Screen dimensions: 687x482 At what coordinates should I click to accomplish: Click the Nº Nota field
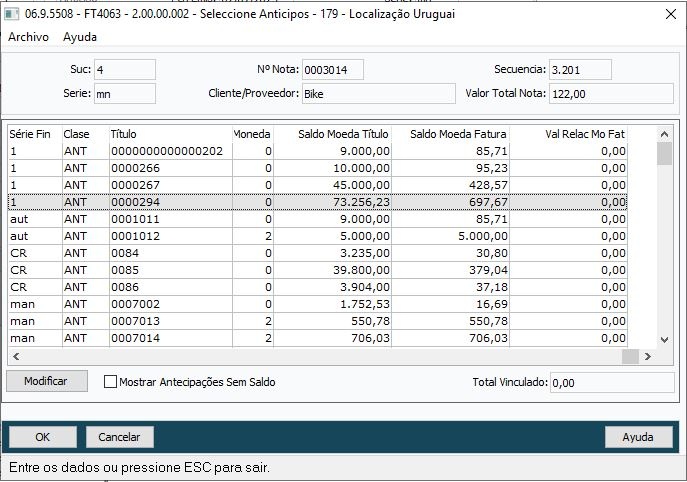point(332,70)
